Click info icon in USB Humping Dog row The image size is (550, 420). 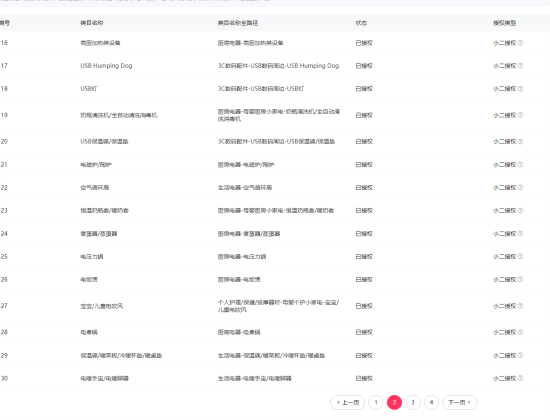(x=521, y=66)
